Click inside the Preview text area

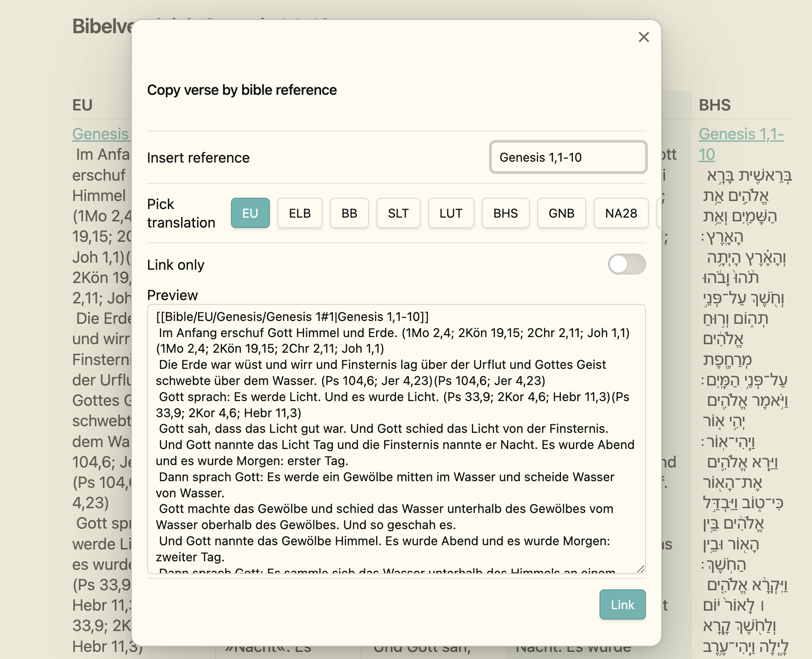397,439
